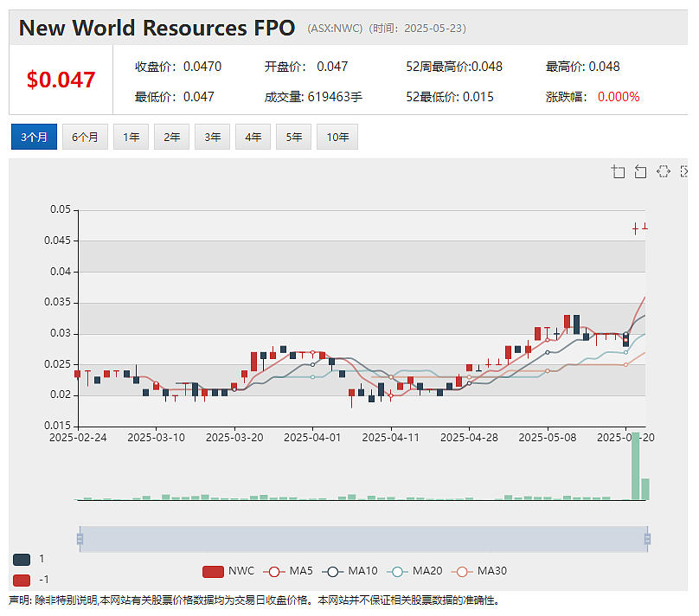This screenshot has width=699, height=616.
Task: Open the 5年 chart range
Action: coord(293,137)
